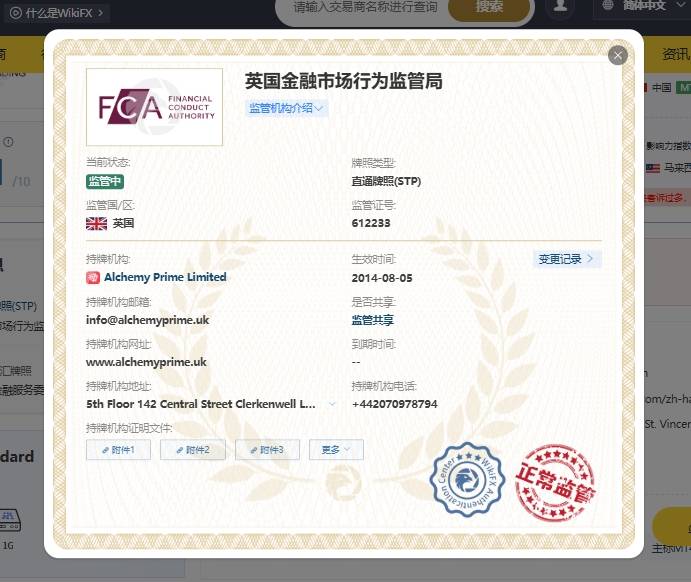691x582 pixels.
Task: Click the 监管中 status badge
Action: click(104, 181)
